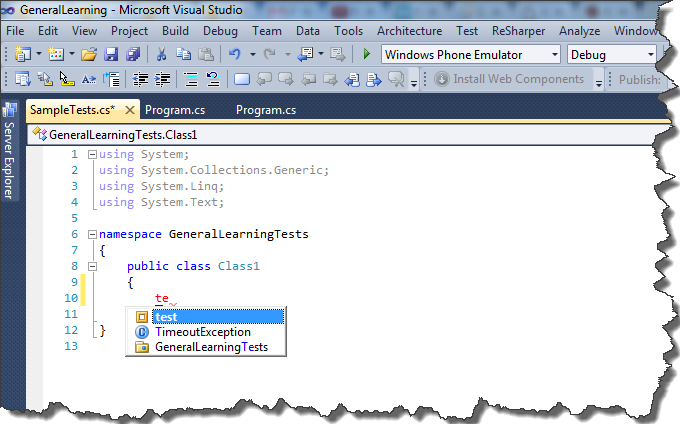Open the Test menu
The height and width of the screenshot is (424, 680).
point(467,31)
